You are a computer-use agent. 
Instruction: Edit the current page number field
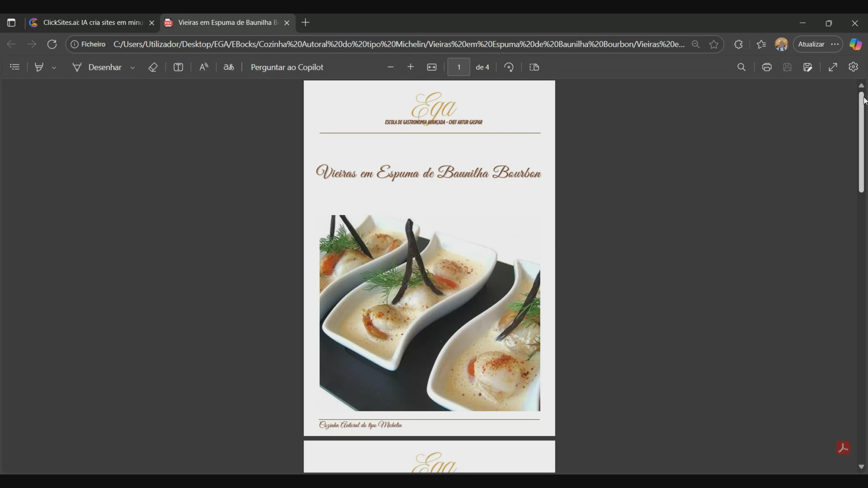point(458,67)
